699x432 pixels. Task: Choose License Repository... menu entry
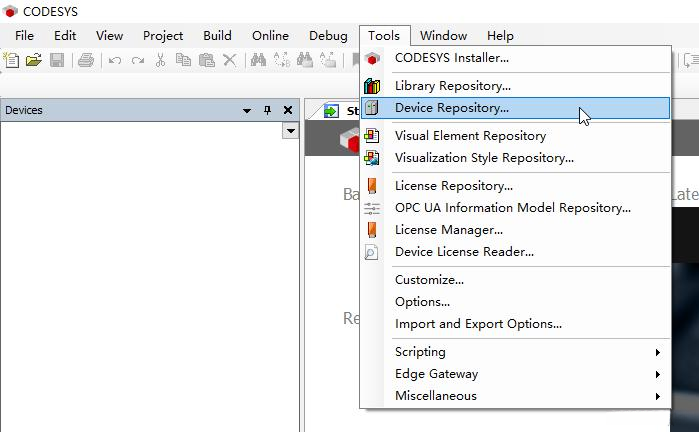pos(515,185)
